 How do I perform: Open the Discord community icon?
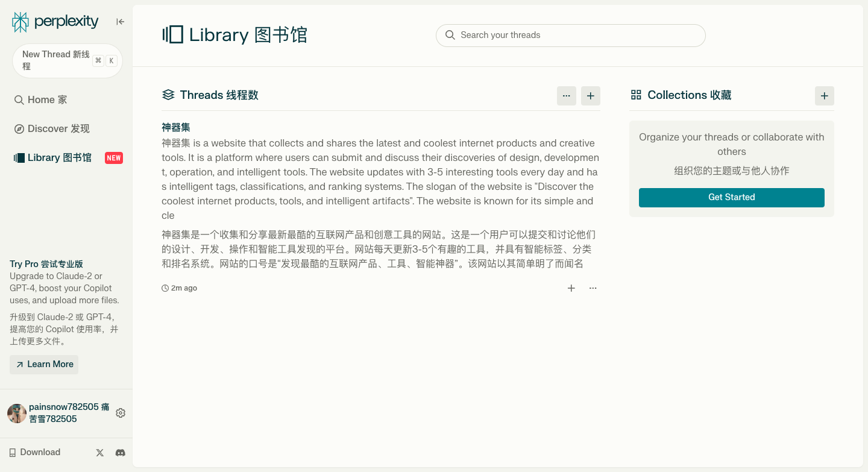click(x=121, y=453)
